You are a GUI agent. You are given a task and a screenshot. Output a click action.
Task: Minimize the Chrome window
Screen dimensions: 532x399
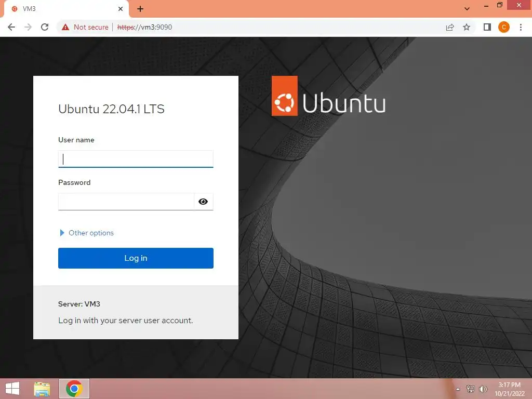pyautogui.click(x=486, y=5)
